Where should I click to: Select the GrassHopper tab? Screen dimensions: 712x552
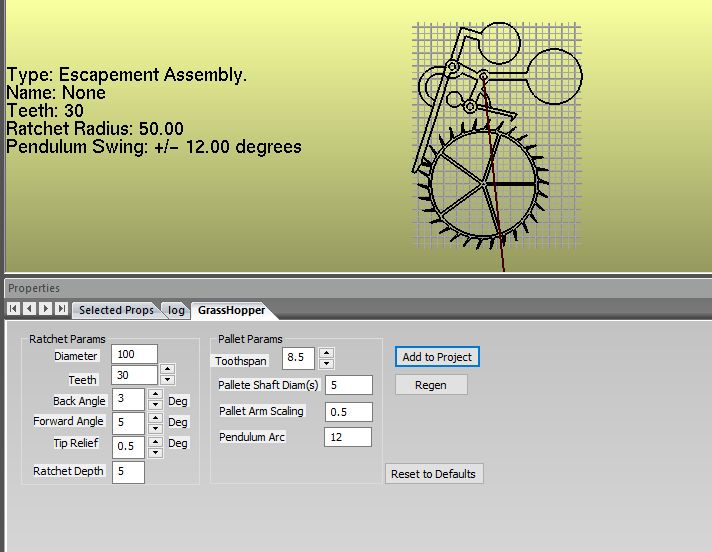pyautogui.click(x=231, y=310)
